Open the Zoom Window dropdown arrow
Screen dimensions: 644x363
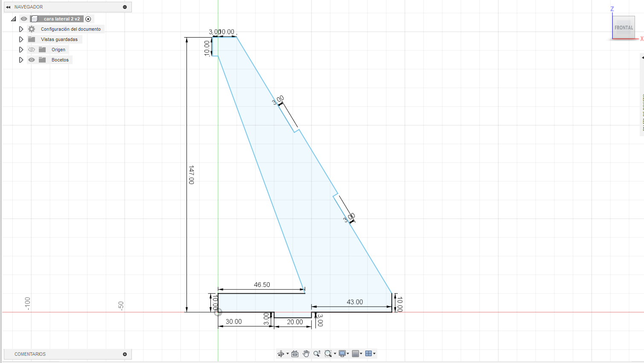point(335,354)
